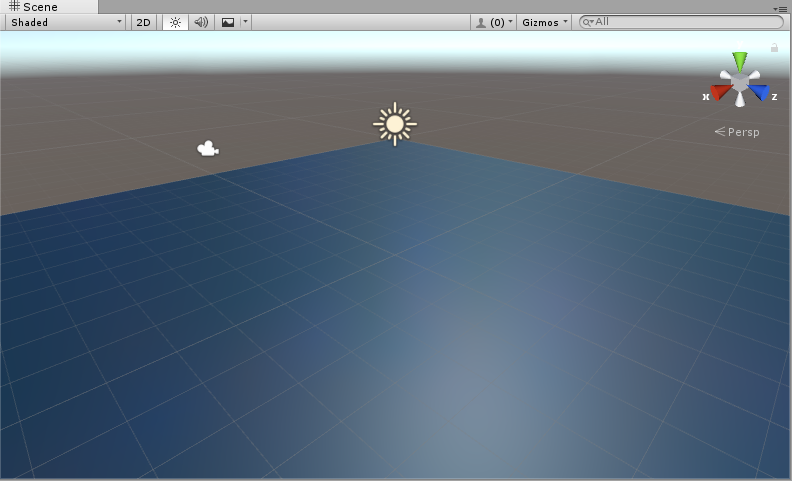The height and width of the screenshot is (481, 792).
Task: Switch to the Scene tab
Action: 49,7
